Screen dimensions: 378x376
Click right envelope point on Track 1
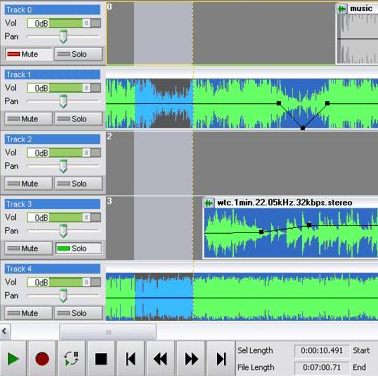coord(327,103)
